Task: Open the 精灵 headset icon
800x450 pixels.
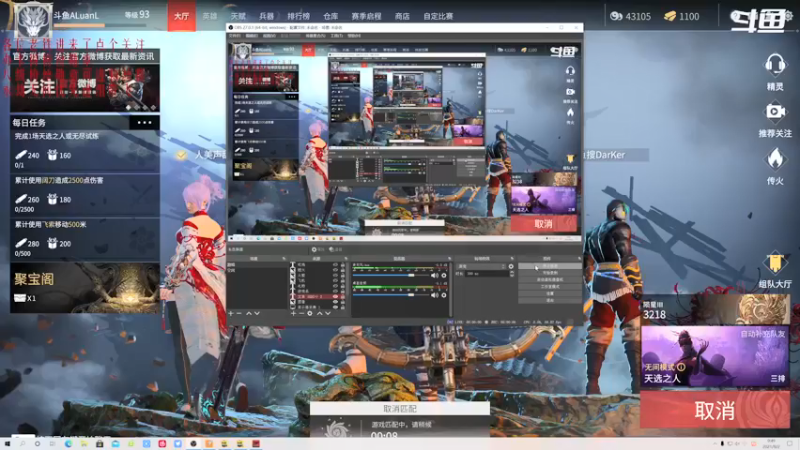Action: click(x=774, y=65)
